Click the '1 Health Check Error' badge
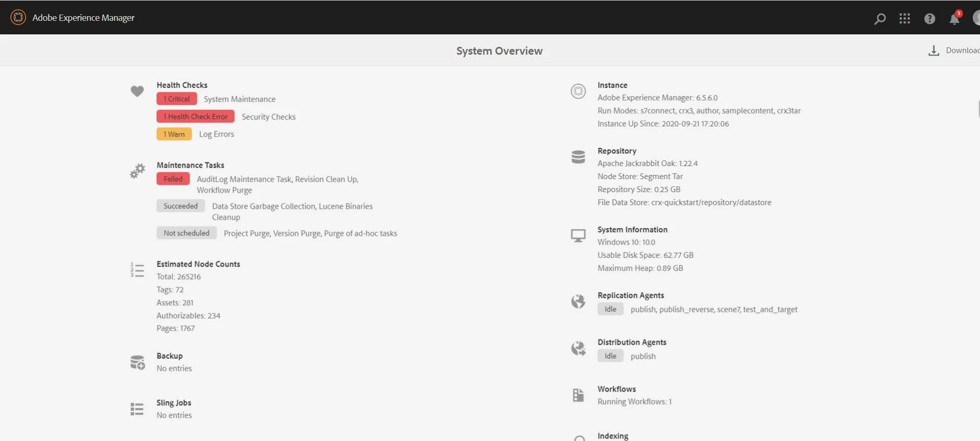The height and width of the screenshot is (441, 980). 196,117
